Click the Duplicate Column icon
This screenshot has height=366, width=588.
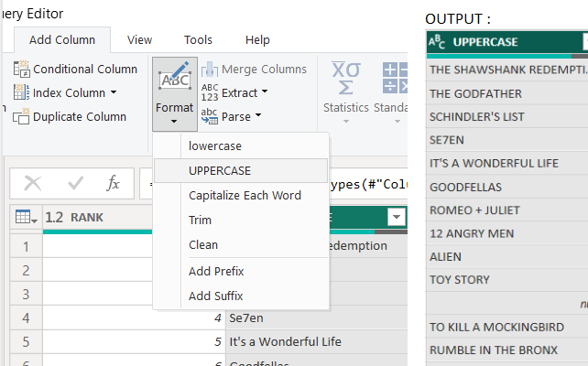22,116
